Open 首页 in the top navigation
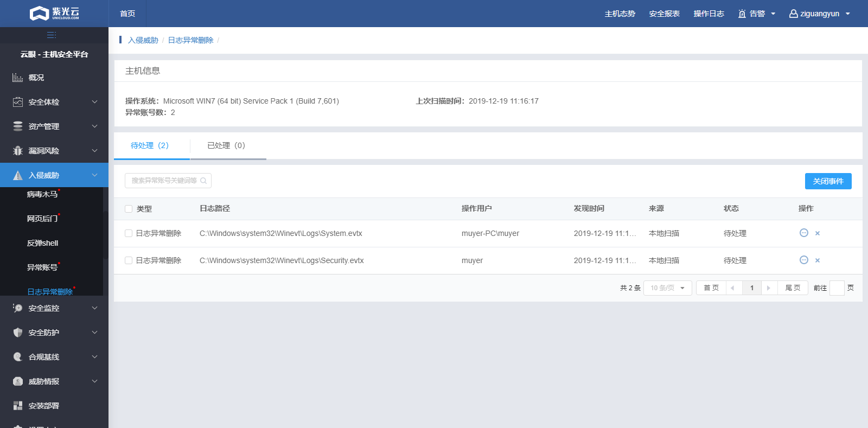 (x=127, y=14)
